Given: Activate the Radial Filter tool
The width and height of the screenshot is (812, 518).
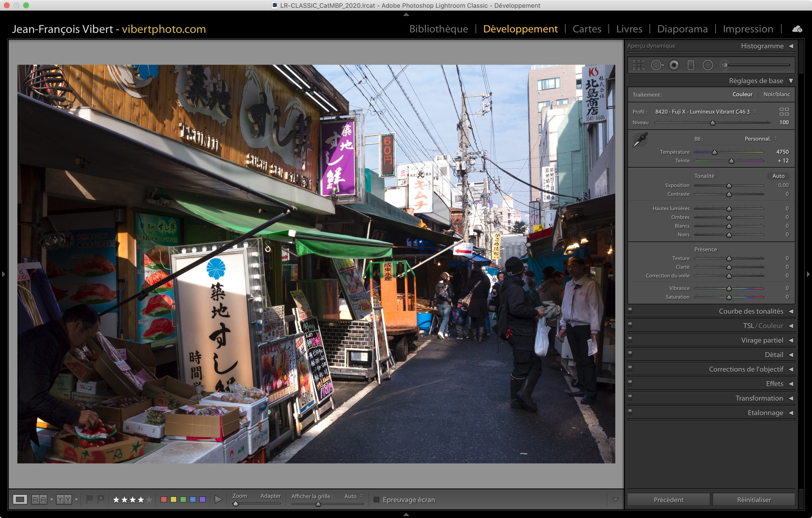Looking at the screenshot, I should click(707, 65).
